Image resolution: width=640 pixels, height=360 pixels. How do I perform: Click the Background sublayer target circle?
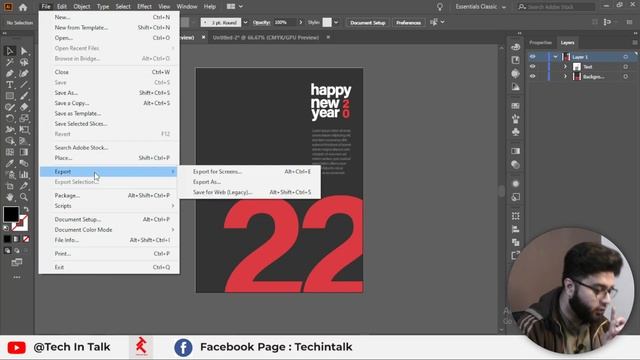pos(626,76)
